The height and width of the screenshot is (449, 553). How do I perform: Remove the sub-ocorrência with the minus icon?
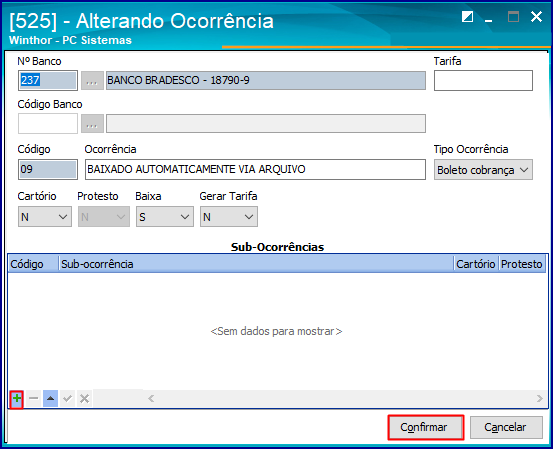click(34, 399)
